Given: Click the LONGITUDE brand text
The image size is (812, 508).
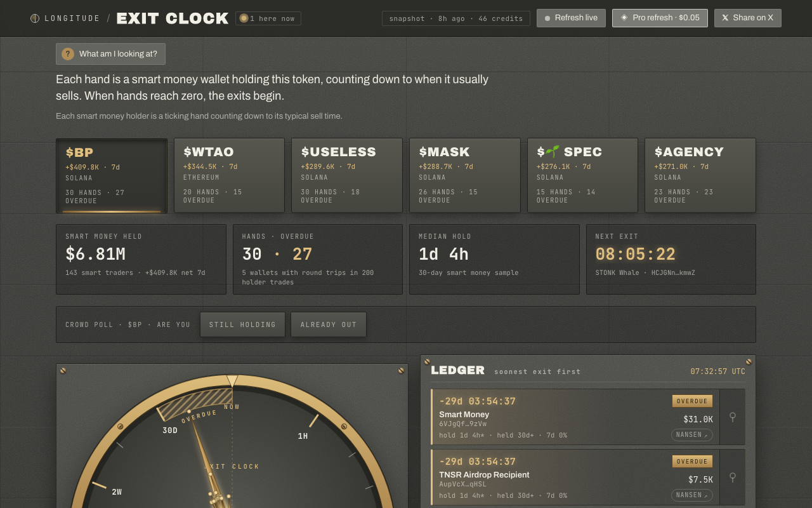Looking at the screenshot, I should 72,18.
